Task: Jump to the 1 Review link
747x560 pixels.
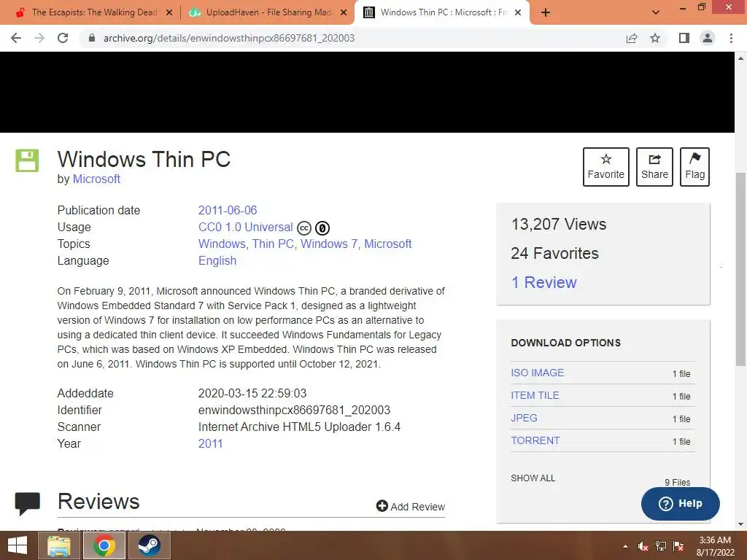Action: coord(543,282)
